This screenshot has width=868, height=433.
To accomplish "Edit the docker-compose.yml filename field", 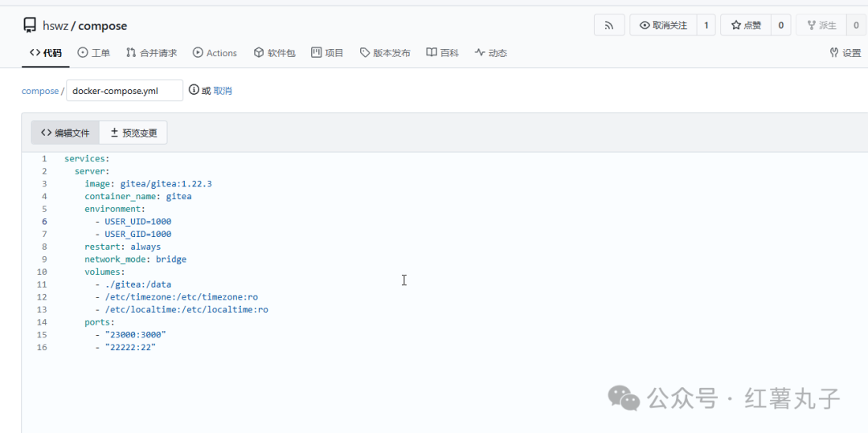I will pyautogui.click(x=125, y=91).
